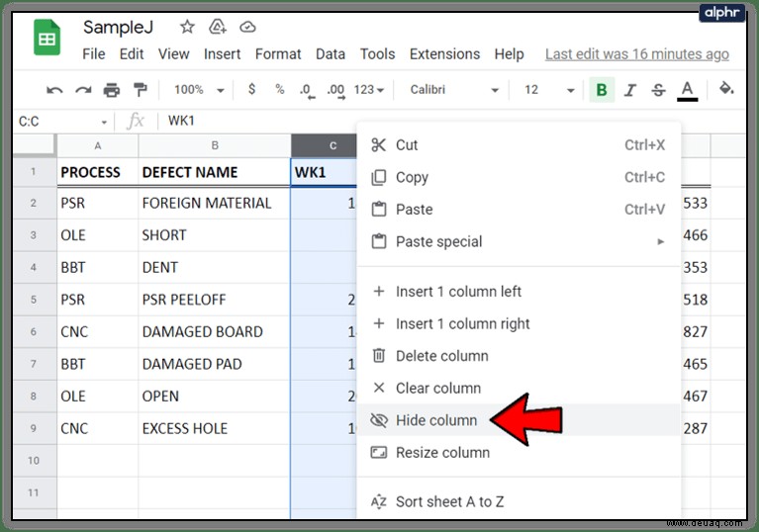Select row 5 header

pyautogui.click(x=34, y=300)
